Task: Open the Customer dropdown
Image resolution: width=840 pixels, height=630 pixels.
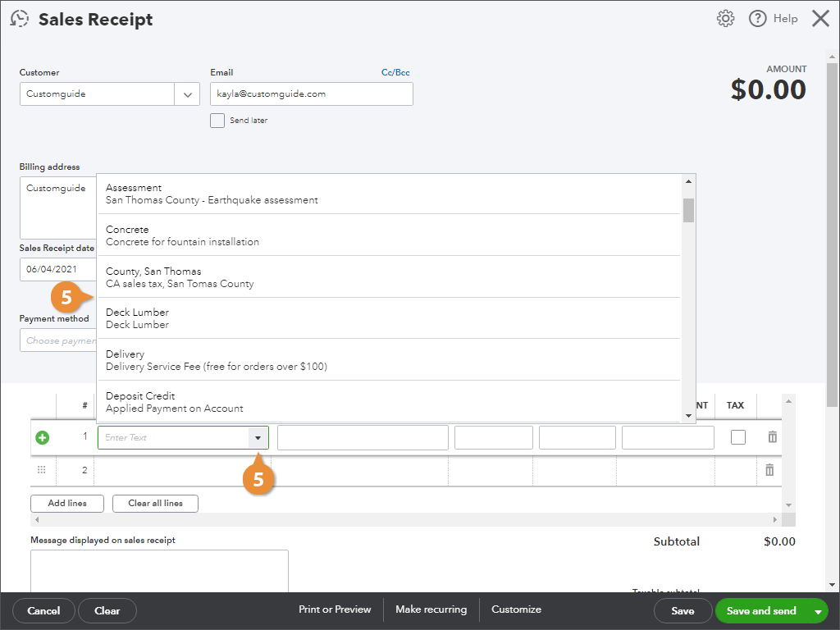Action: point(188,94)
